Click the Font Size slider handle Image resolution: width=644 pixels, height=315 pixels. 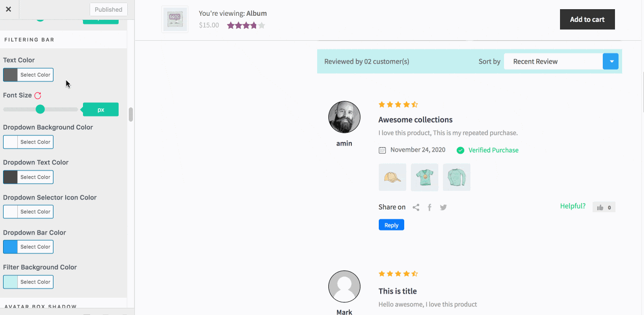click(40, 109)
